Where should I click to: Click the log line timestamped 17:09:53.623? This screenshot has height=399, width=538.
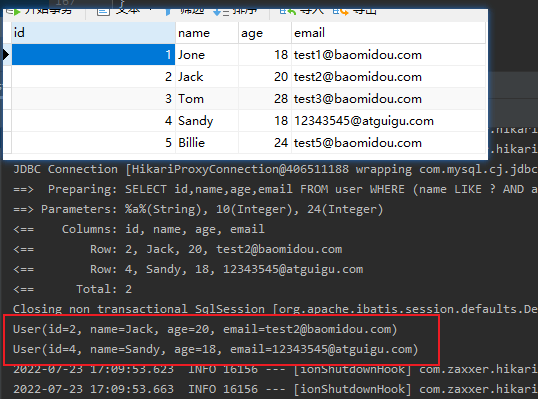(275, 369)
